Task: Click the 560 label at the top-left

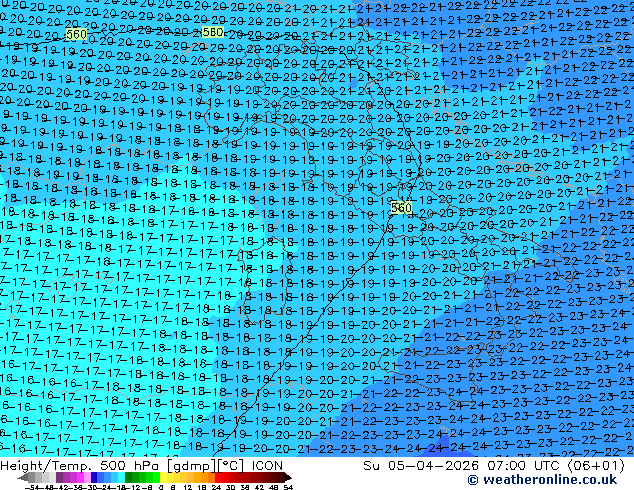Action: pyautogui.click(x=76, y=34)
